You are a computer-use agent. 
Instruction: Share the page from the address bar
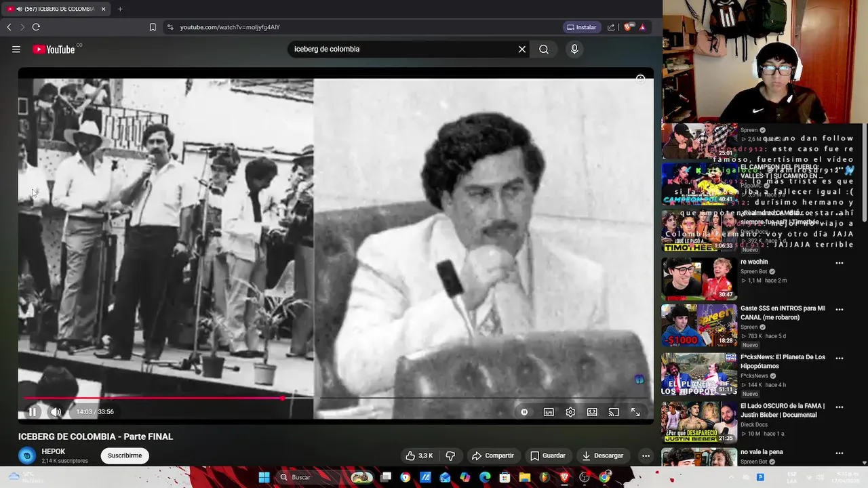point(611,27)
